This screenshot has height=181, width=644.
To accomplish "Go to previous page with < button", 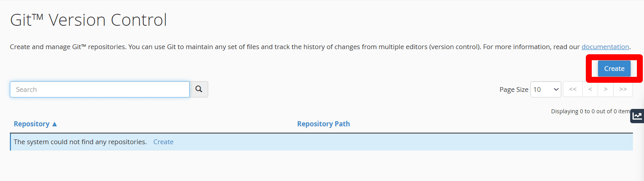I will [590, 90].
